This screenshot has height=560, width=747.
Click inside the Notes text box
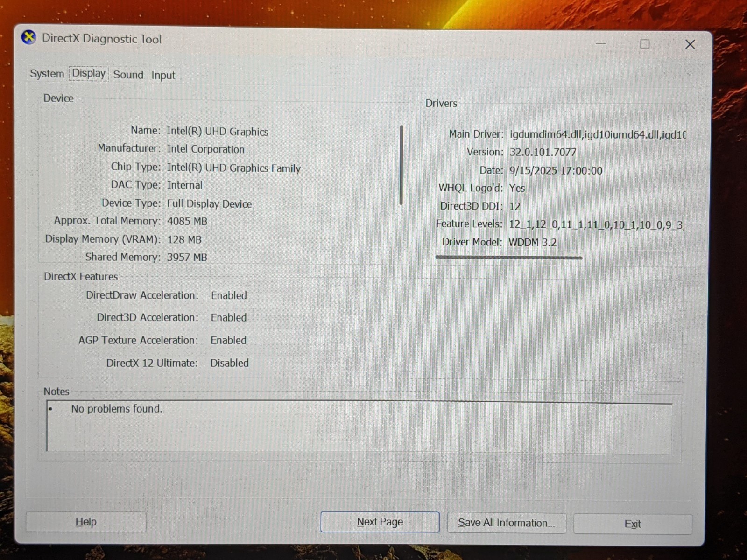[359, 427]
